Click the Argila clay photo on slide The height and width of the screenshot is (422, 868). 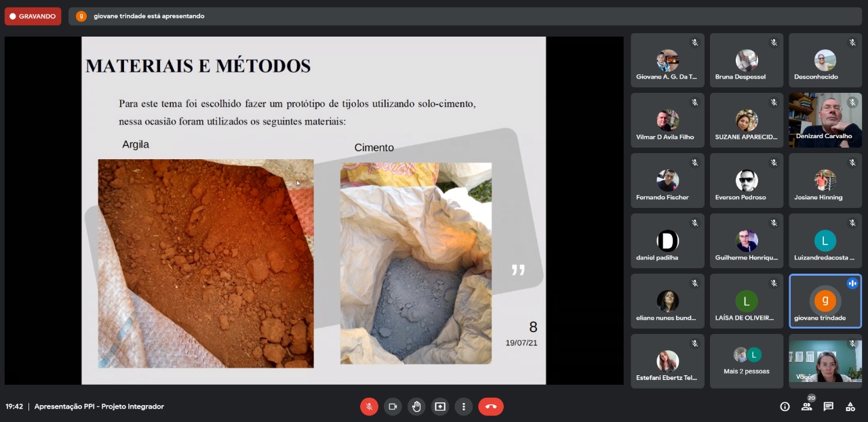click(x=205, y=263)
